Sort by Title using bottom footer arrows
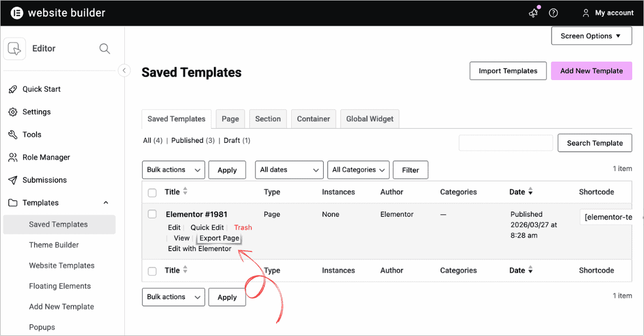The image size is (644, 336). pos(185,269)
